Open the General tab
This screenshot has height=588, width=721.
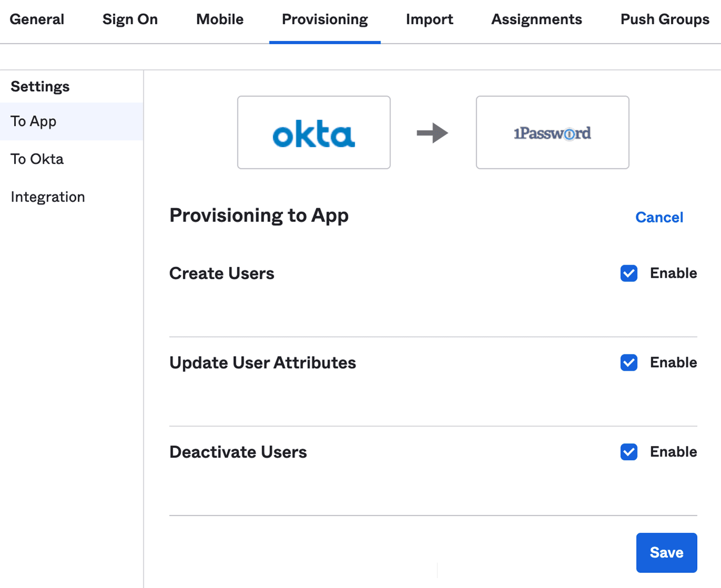point(37,19)
